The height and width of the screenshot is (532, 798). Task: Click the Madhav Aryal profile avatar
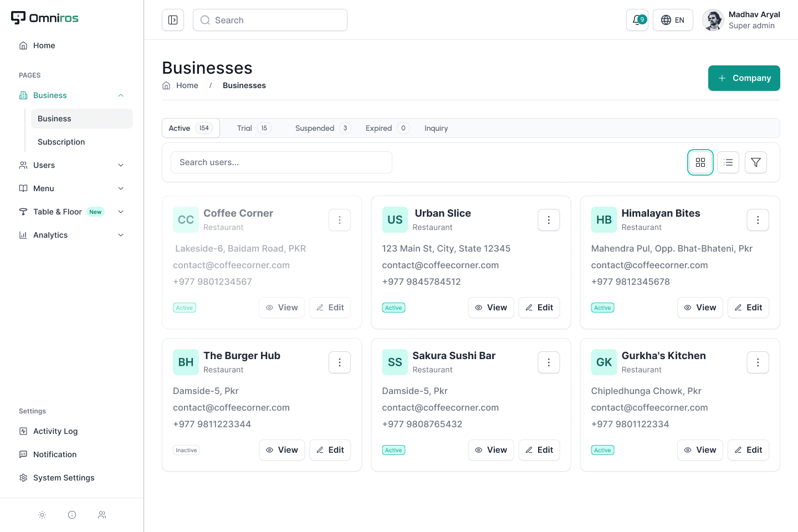(713, 20)
